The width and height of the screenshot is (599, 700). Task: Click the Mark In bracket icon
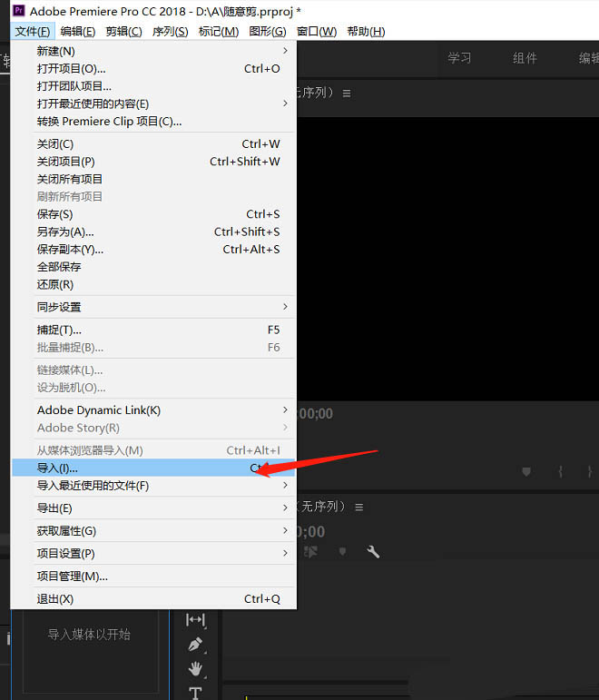[561, 472]
